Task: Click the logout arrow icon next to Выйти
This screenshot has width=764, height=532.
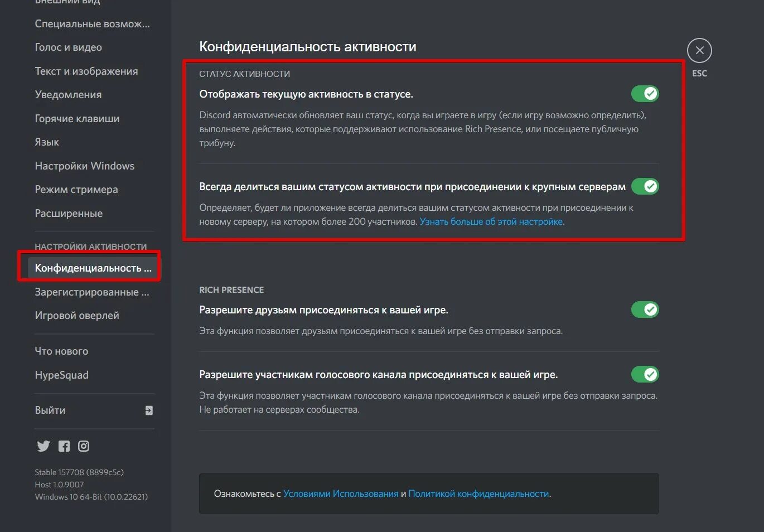Action: 149,410
